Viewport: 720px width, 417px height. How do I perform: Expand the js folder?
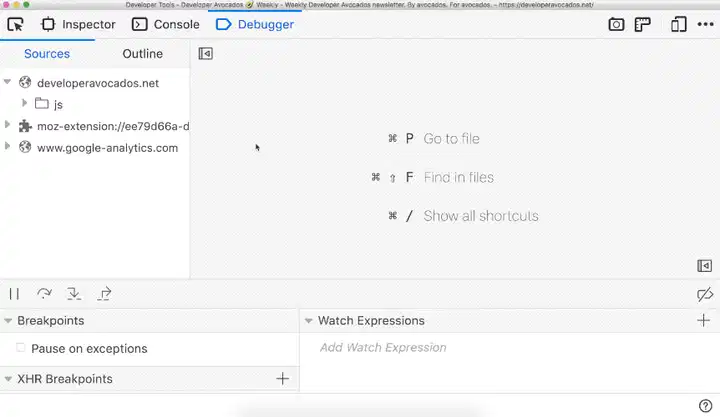(x=25, y=104)
